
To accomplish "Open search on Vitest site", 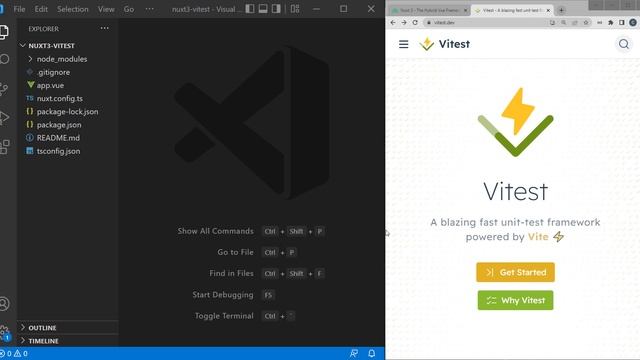I will 624,44.
